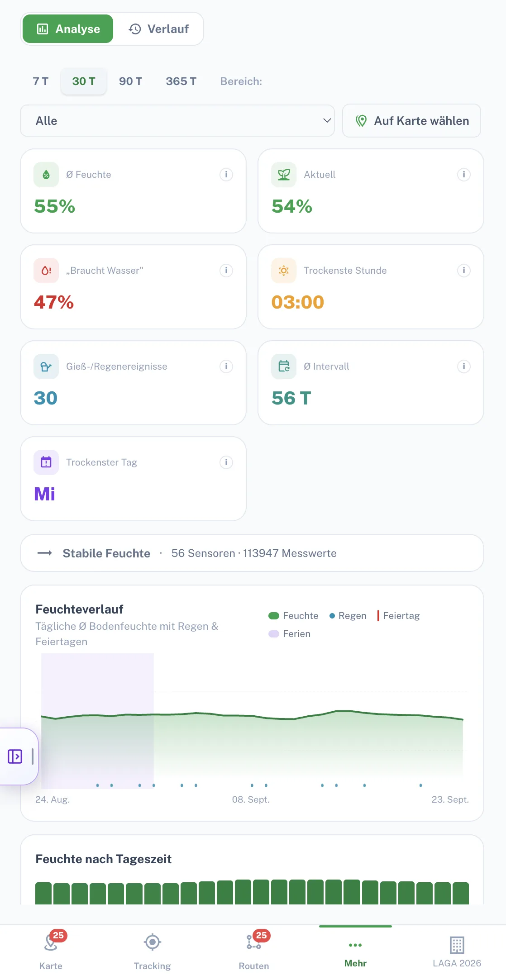Open the Karte navigation tab
Image resolution: width=506 pixels, height=980 pixels.
[x=51, y=952]
